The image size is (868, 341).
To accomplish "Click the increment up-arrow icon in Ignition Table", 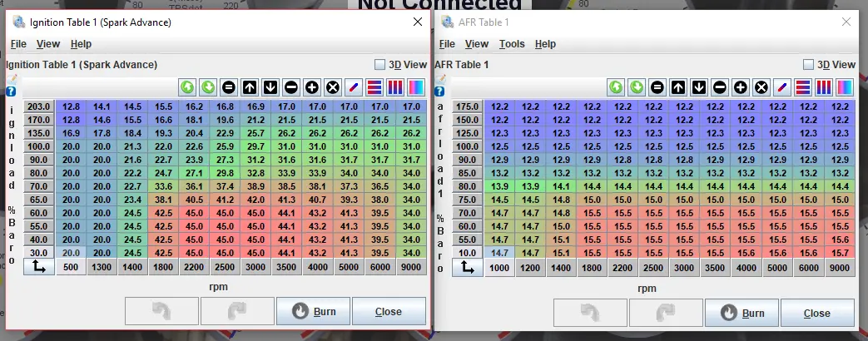I will point(249,87).
